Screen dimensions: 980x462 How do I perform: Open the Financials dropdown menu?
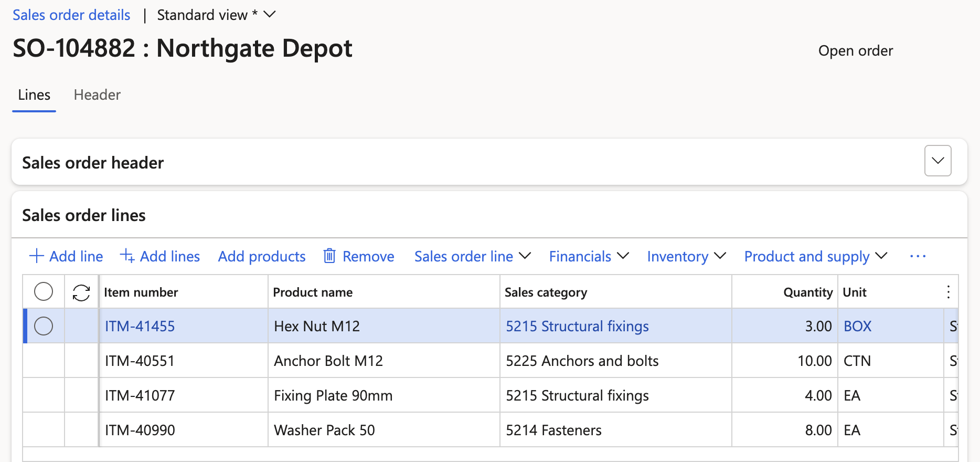(x=589, y=256)
